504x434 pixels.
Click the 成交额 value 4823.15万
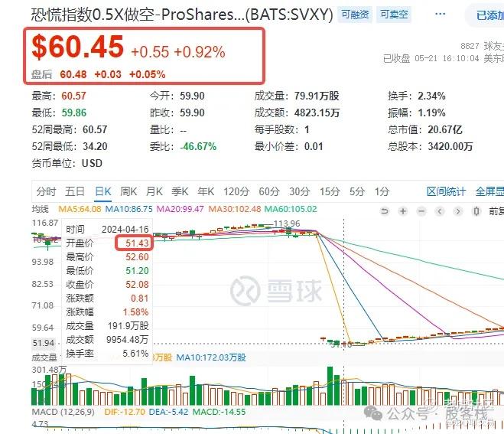click(x=317, y=113)
